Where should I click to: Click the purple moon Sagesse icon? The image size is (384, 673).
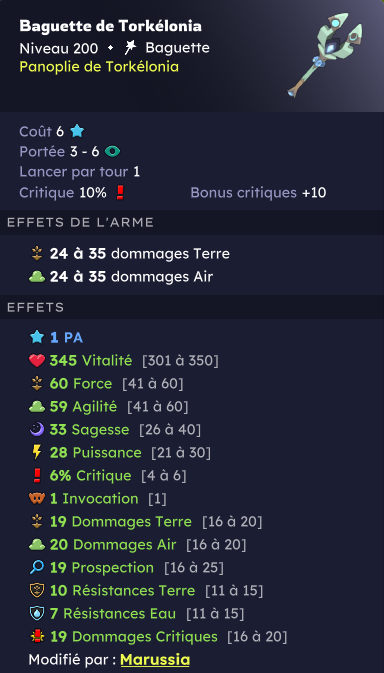click(x=37, y=429)
